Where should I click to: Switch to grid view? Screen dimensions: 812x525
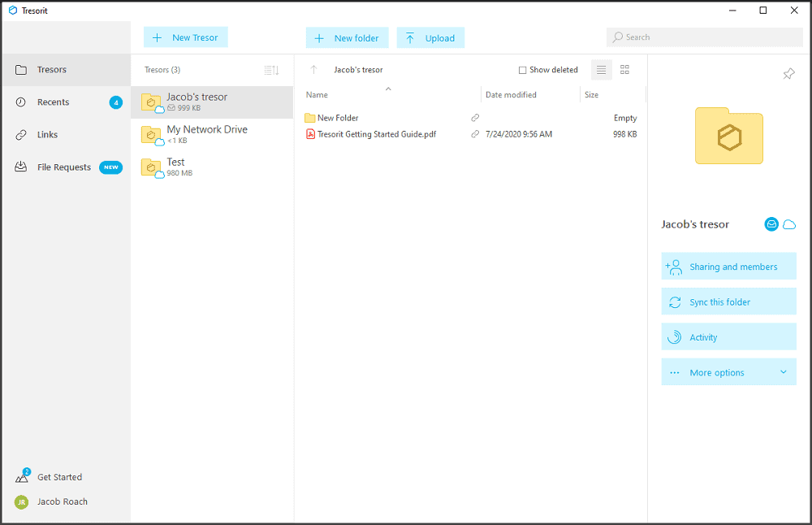(624, 70)
